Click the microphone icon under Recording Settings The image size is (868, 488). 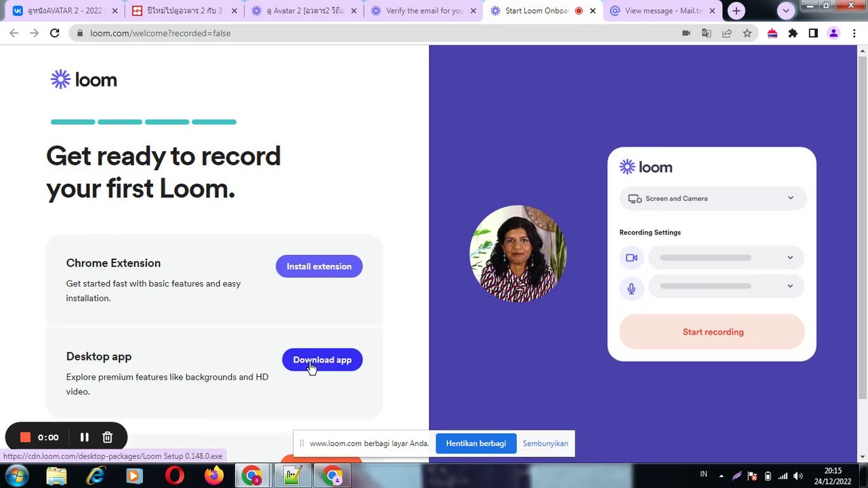[x=632, y=288]
